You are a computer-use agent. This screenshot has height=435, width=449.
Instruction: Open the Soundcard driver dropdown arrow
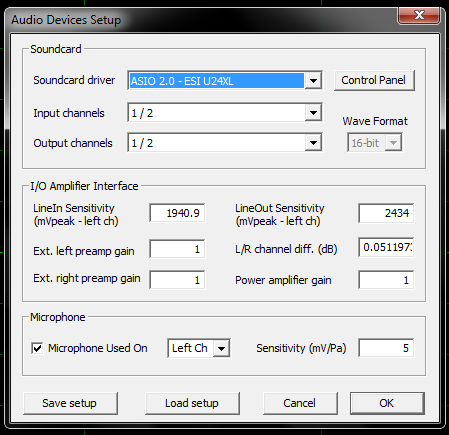pos(313,80)
